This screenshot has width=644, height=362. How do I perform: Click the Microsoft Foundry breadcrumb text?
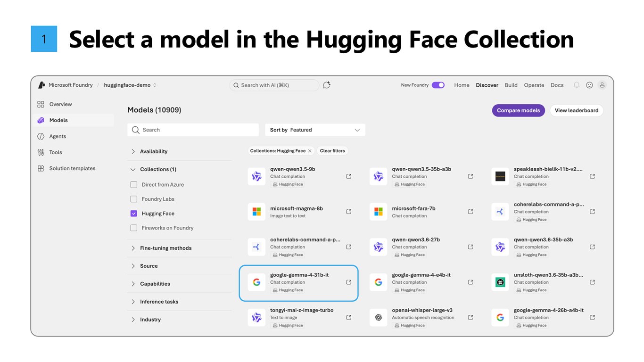(71, 85)
